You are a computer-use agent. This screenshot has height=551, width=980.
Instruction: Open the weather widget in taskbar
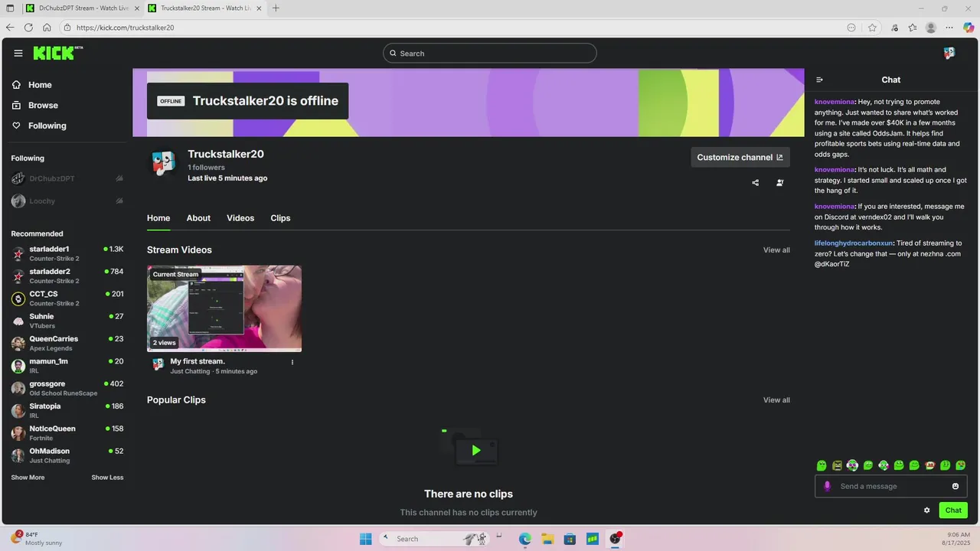[x=37, y=539]
